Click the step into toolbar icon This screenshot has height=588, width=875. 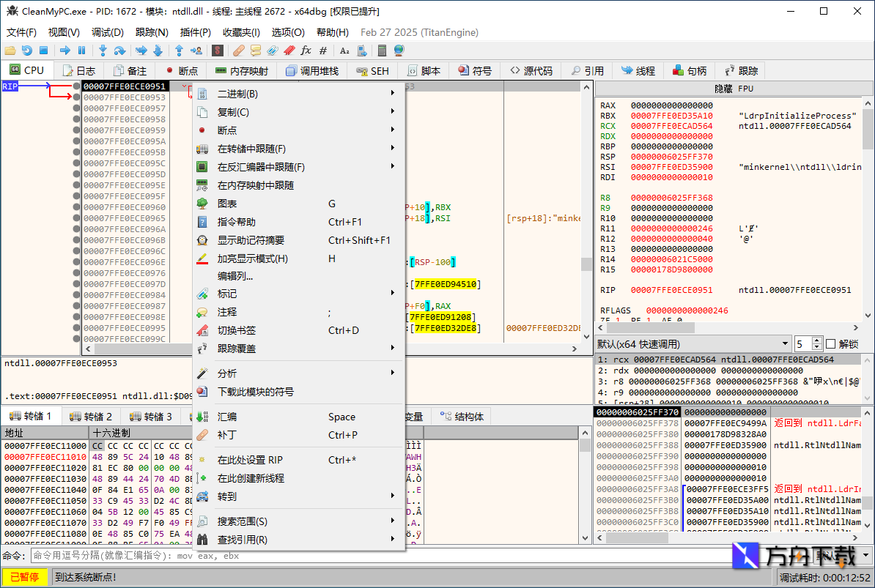(103, 51)
